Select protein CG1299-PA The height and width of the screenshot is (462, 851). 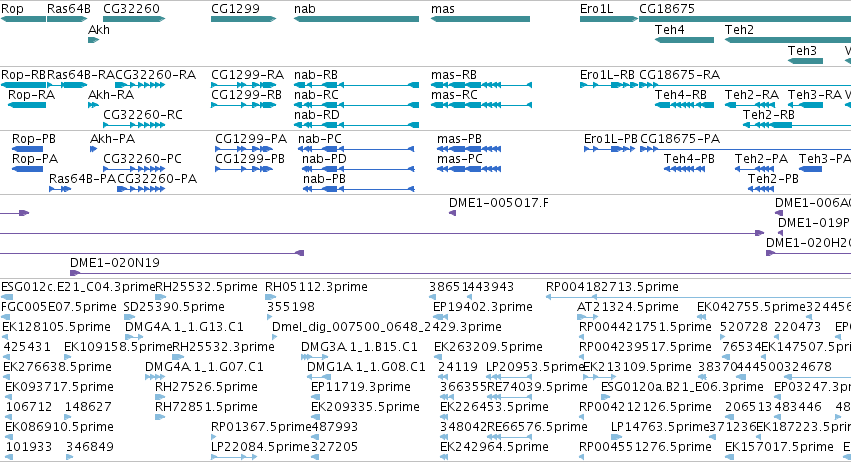pyautogui.click(x=251, y=139)
